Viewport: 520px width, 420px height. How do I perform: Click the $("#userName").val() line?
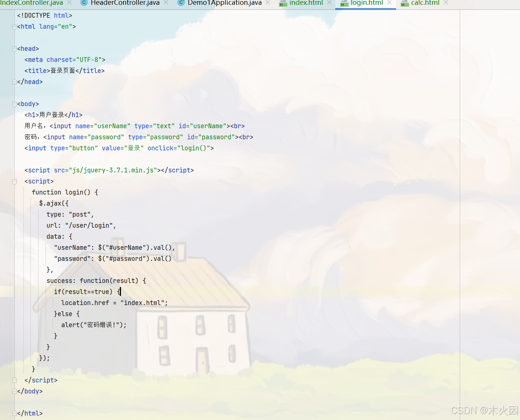click(x=114, y=248)
